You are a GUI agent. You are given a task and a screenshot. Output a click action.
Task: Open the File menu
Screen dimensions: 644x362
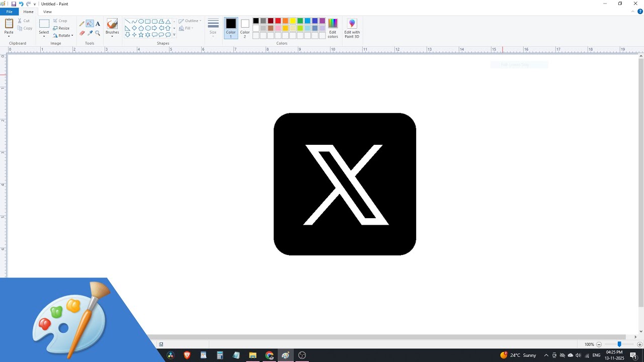[10, 12]
